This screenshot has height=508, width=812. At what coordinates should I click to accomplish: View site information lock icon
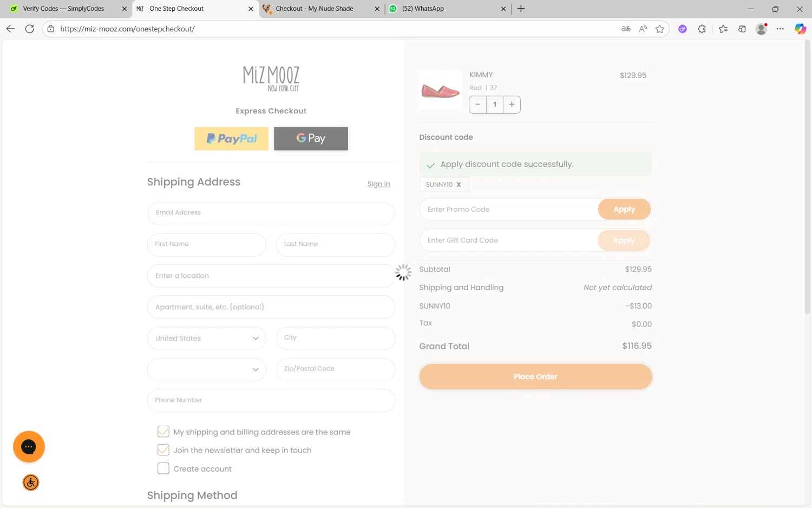(51, 29)
